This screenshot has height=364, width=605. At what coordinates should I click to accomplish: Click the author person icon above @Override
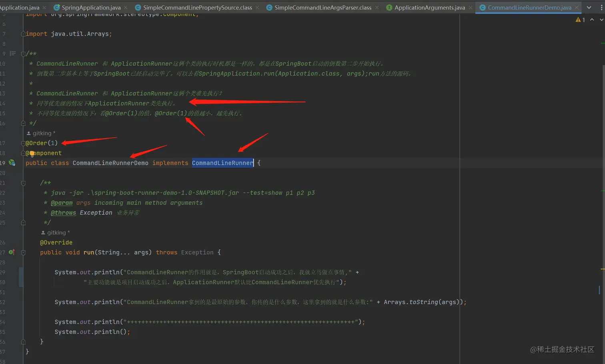tap(43, 232)
